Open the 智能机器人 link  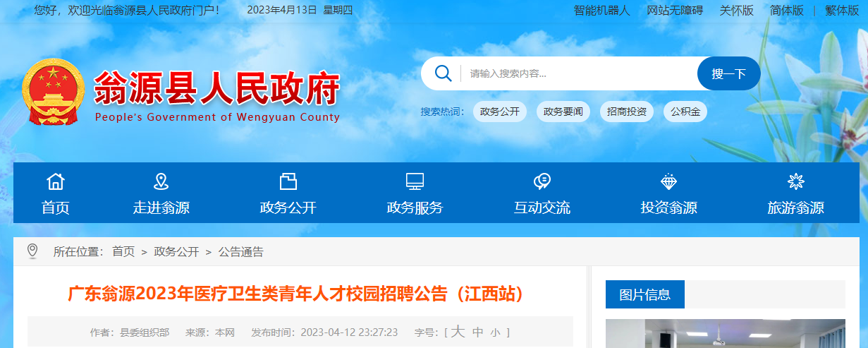tap(601, 11)
